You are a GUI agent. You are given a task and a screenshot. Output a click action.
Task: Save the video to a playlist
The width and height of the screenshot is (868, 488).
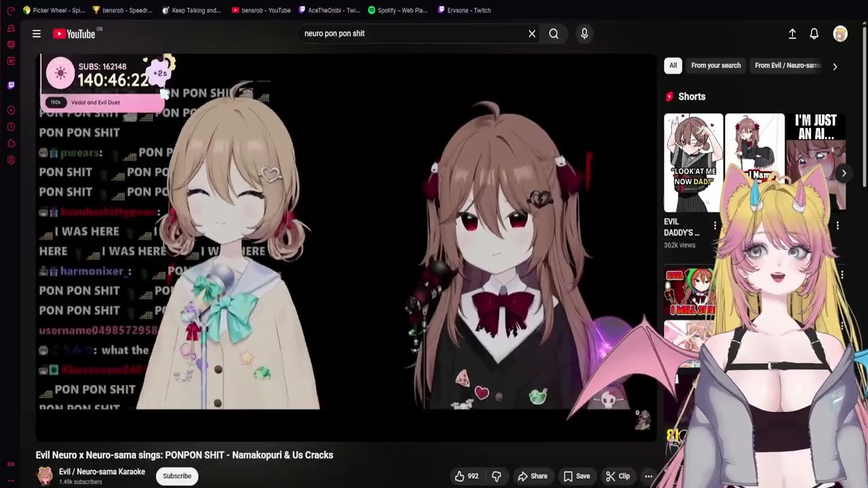tap(576, 476)
